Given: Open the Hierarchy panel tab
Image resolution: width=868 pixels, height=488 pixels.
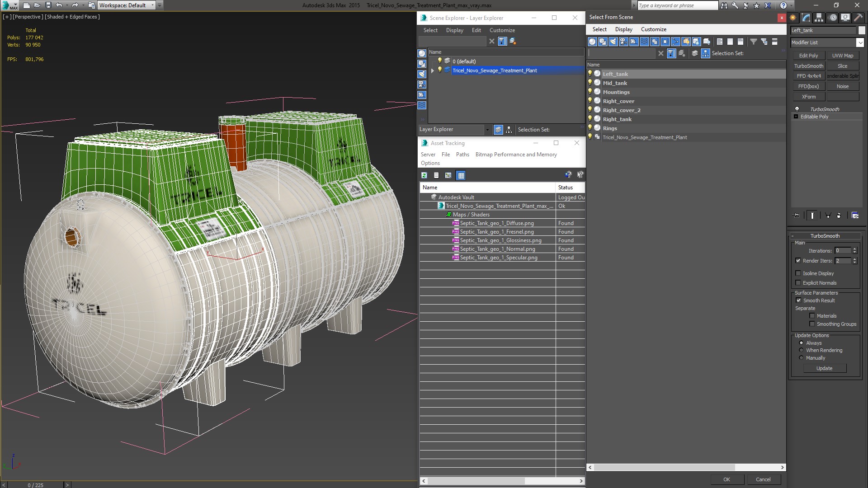Looking at the screenshot, I should pyautogui.click(x=819, y=18).
